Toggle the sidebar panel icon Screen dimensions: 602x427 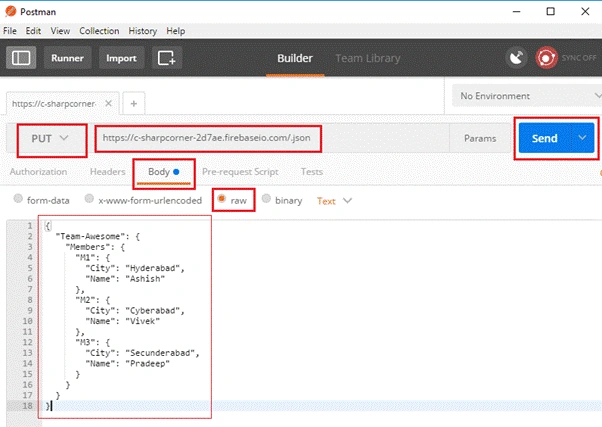tap(21, 58)
